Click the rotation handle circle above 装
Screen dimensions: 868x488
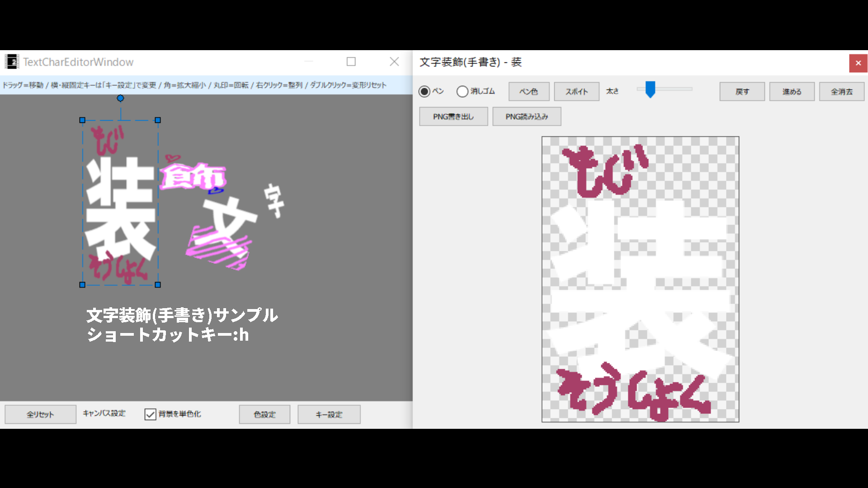pos(120,98)
